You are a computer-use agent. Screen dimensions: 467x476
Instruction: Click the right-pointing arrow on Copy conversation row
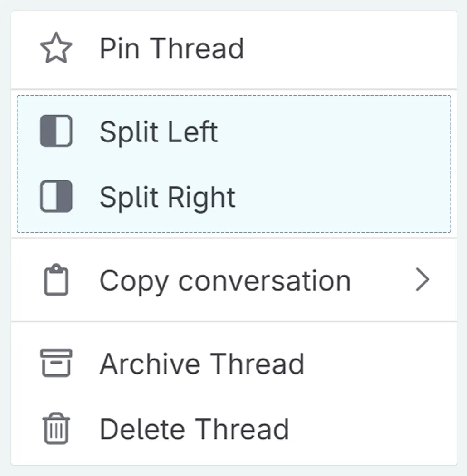click(423, 280)
